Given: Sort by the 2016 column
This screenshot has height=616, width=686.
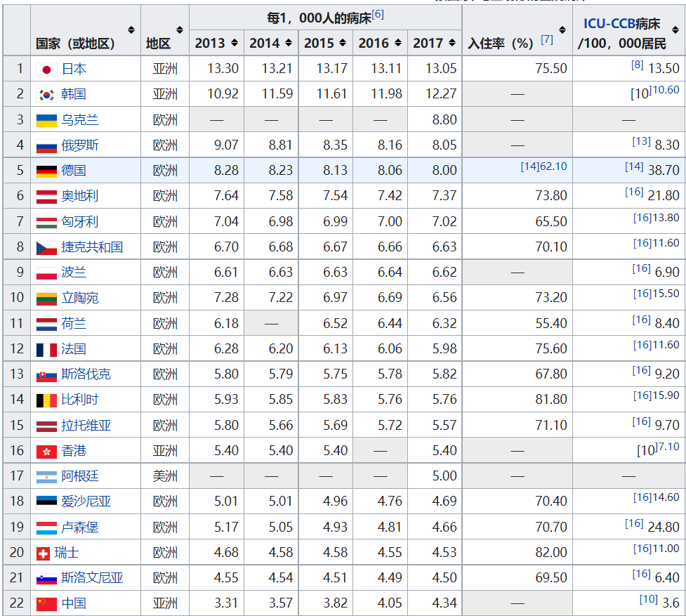Looking at the screenshot, I should coord(397,43).
